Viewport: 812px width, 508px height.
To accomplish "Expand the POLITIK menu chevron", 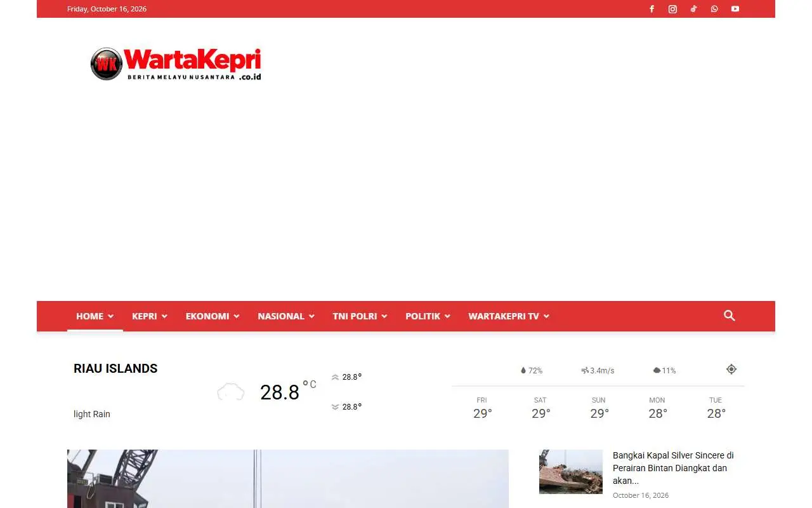I will click(x=447, y=316).
